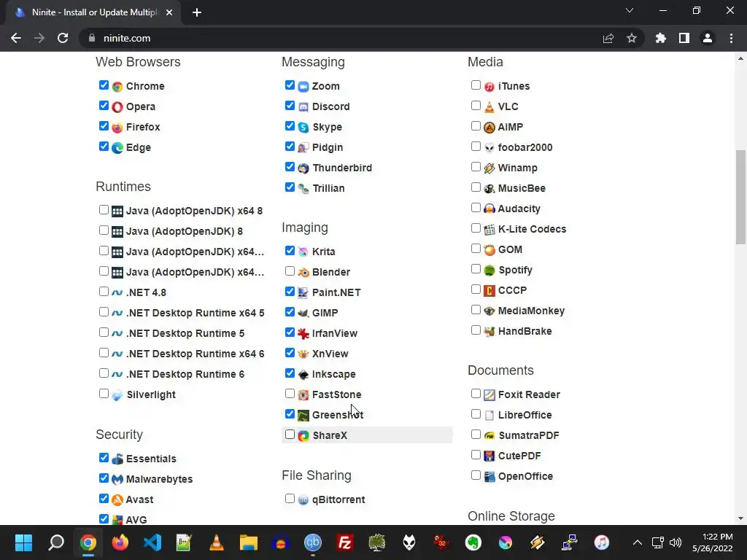Toggle the browser side panel
The height and width of the screenshot is (560, 747).
[684, 38]
